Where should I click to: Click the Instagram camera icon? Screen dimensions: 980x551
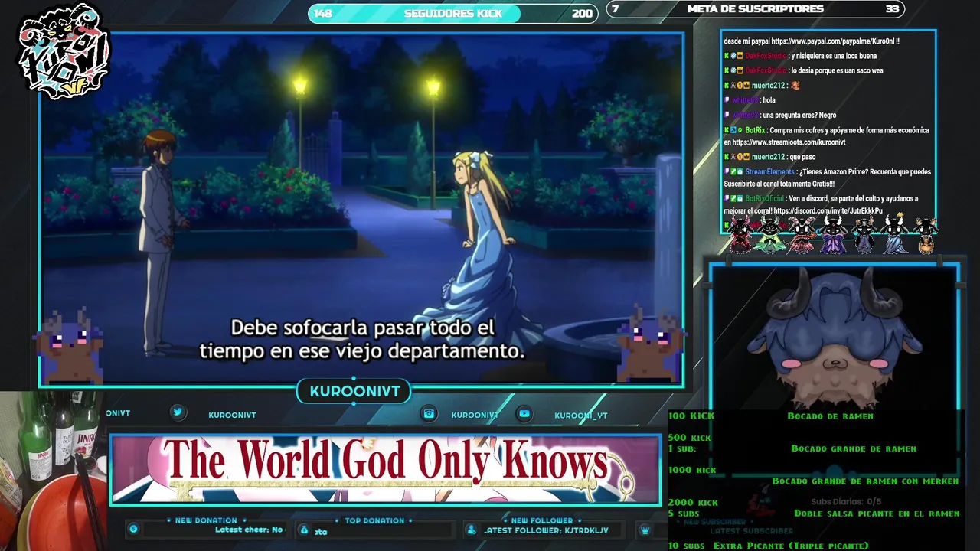(x=430, y=413)
